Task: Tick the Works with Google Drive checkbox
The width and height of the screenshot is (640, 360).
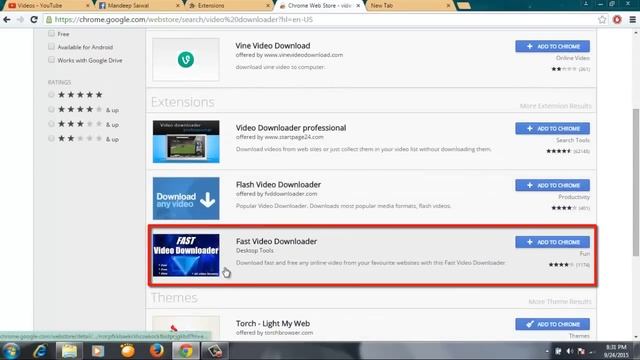Action: pyautogui.click(x=51, y=60)
